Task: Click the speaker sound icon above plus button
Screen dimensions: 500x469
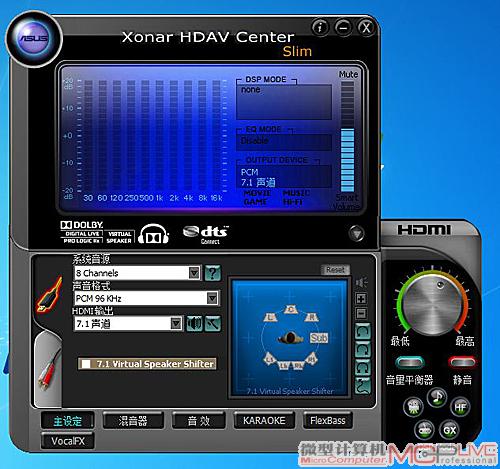Action: 362,283
